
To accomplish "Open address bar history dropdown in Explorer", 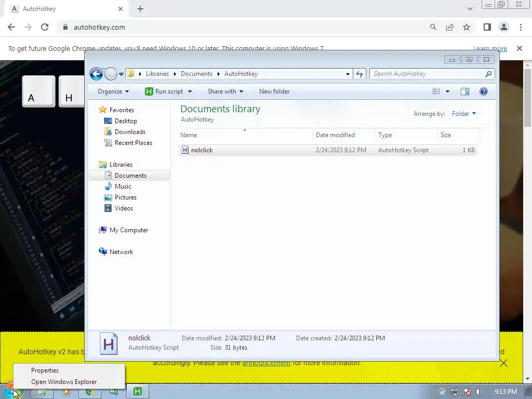I will coord(348,74).
